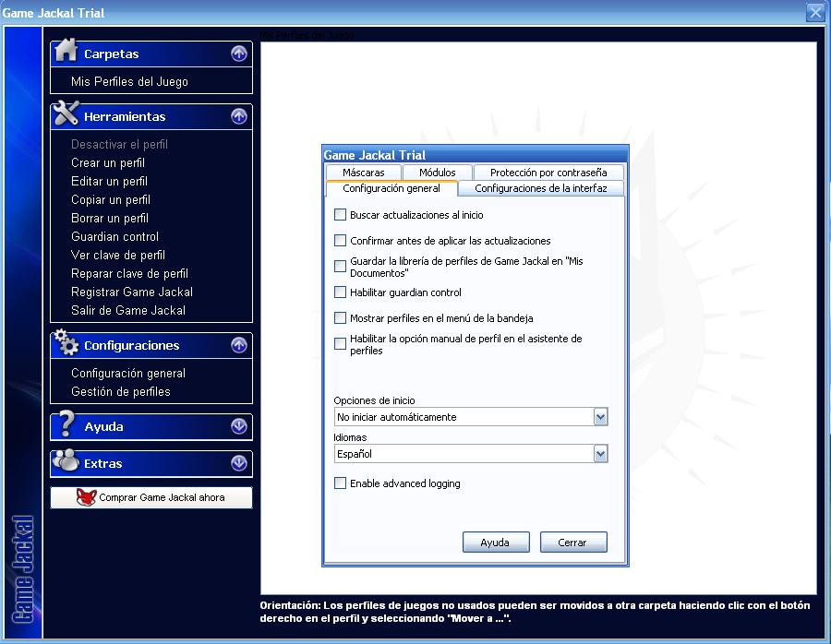The width and height of the screenshot is (831, 644).
Task: Open the Configuraciones de la interfaz tab
Action: tap(540, 188)
